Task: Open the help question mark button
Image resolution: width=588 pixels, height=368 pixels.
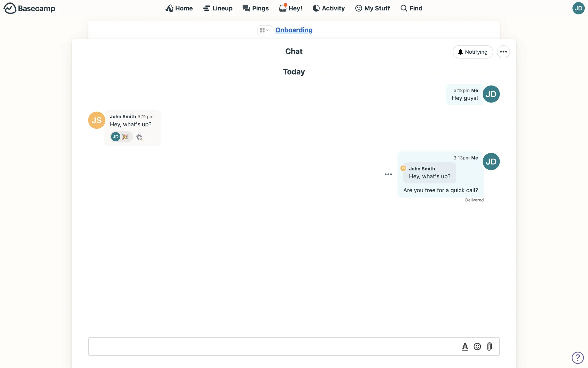Action: [577, 357]
